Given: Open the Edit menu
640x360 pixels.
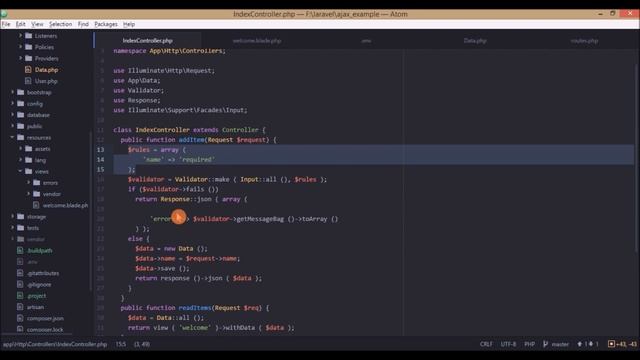Looking at the screenshot, I should click(20, 24).
